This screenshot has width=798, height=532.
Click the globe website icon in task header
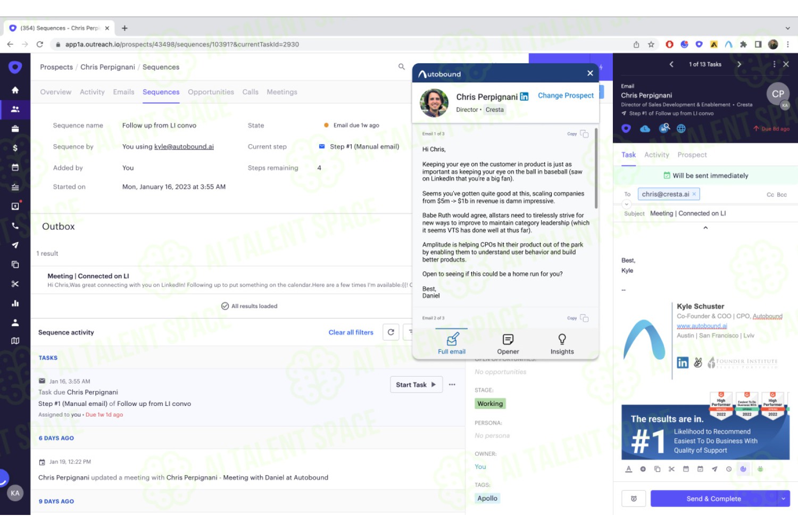tap(681, 128)
